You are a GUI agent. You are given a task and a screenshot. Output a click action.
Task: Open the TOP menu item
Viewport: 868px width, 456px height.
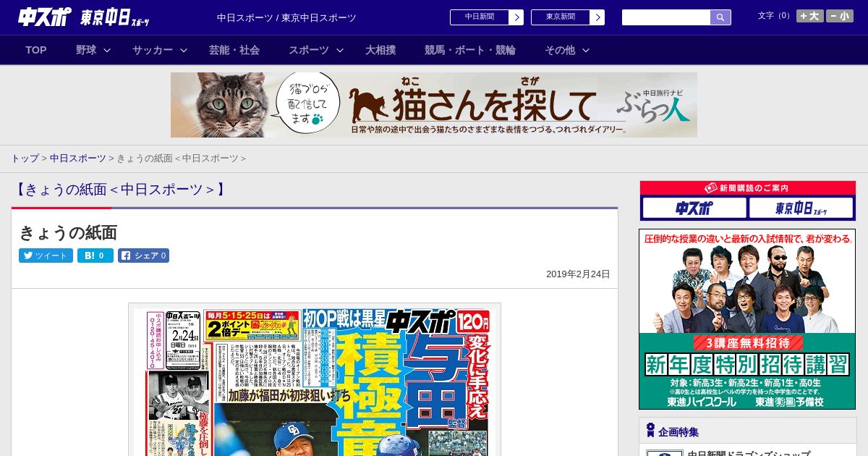point(36,50)
